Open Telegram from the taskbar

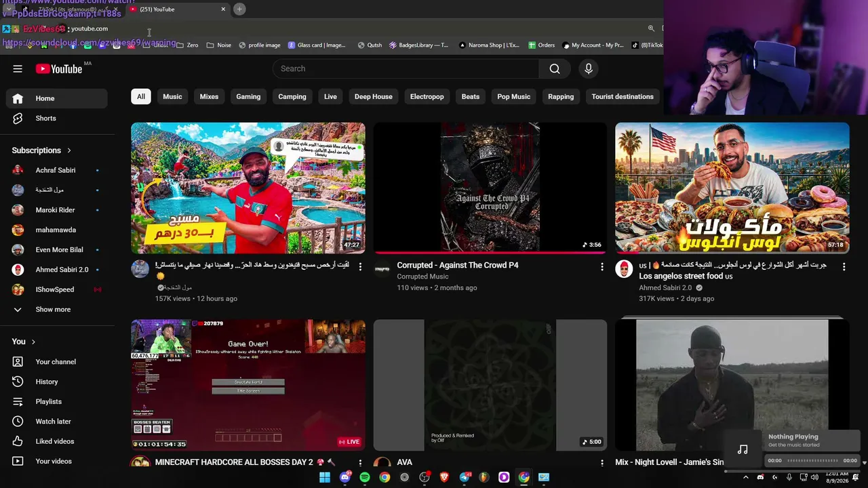coord(465,477)
